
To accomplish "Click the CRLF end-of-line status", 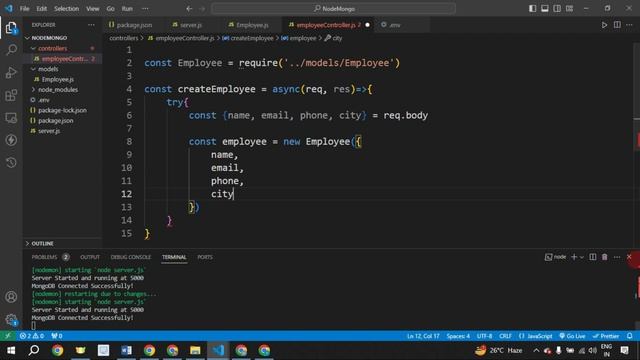I will coord(505,336).
